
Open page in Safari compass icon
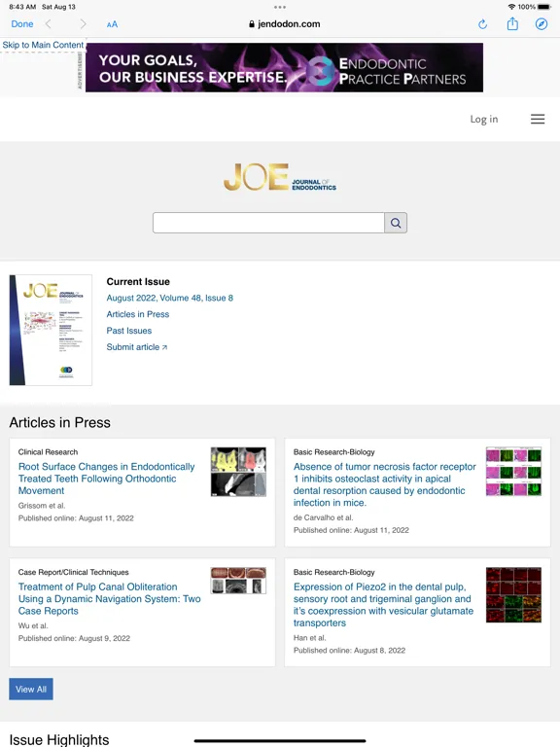point(542,23)
